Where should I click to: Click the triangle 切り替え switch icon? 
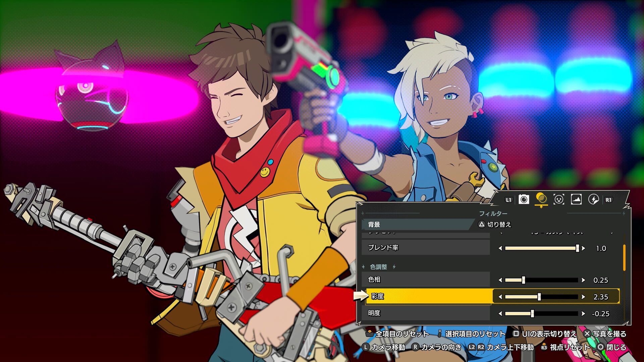[482, 224]
